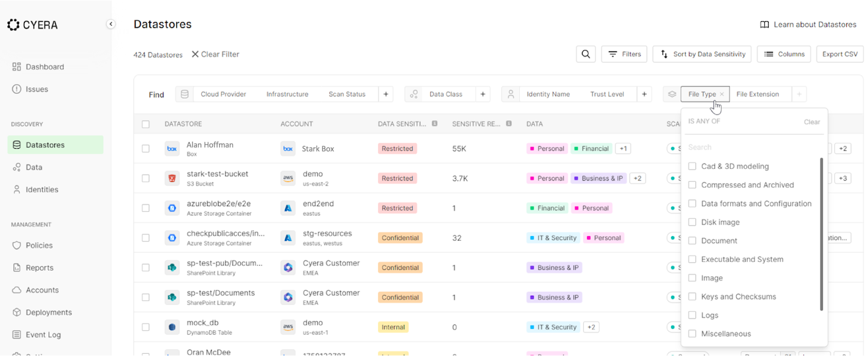Go to Datastores in sidebar

click(55, 145)
